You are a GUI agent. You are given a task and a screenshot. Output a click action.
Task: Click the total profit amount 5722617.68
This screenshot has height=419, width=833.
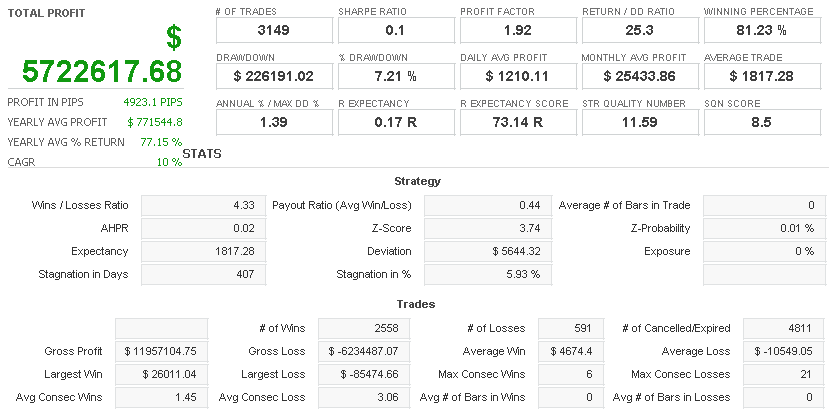point(102,72)
